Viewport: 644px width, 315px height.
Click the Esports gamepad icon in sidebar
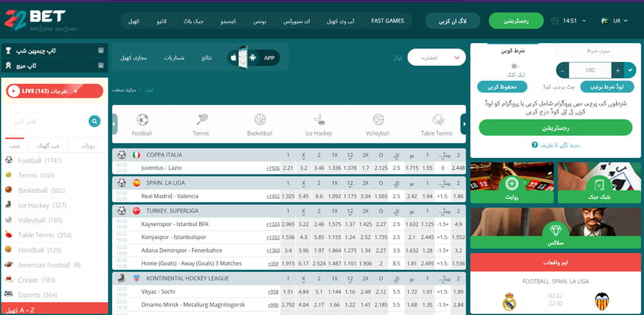pyautogui.click(x=8, y=294)
